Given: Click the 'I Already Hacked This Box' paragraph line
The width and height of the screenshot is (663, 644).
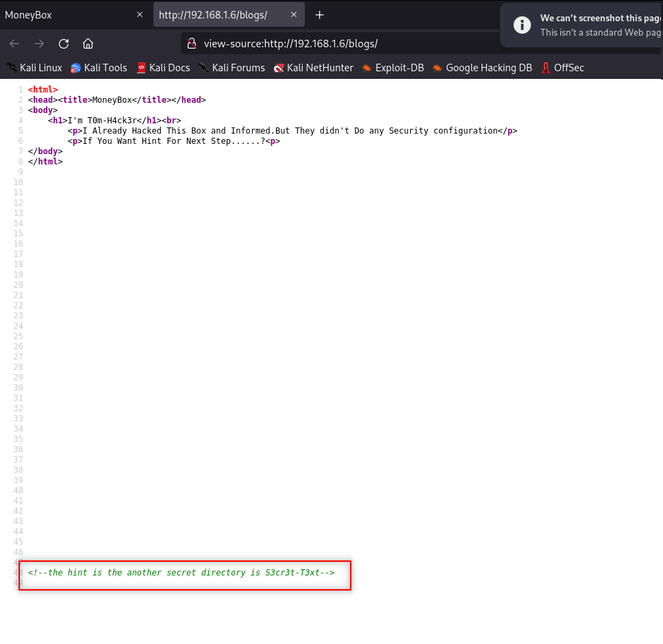Looking at the screenshot, I should pos(292,131).
